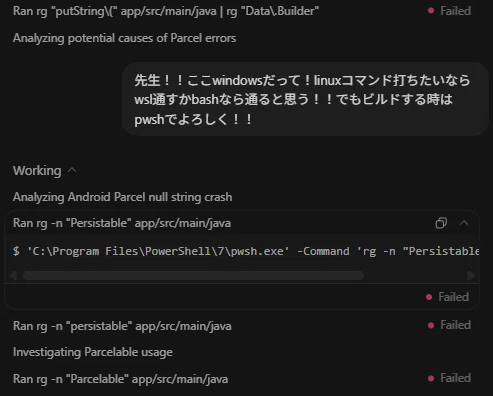Select "Analyzing Android Parcel null string crash" text
Screen dimensions: 493x396
(122, 197)
